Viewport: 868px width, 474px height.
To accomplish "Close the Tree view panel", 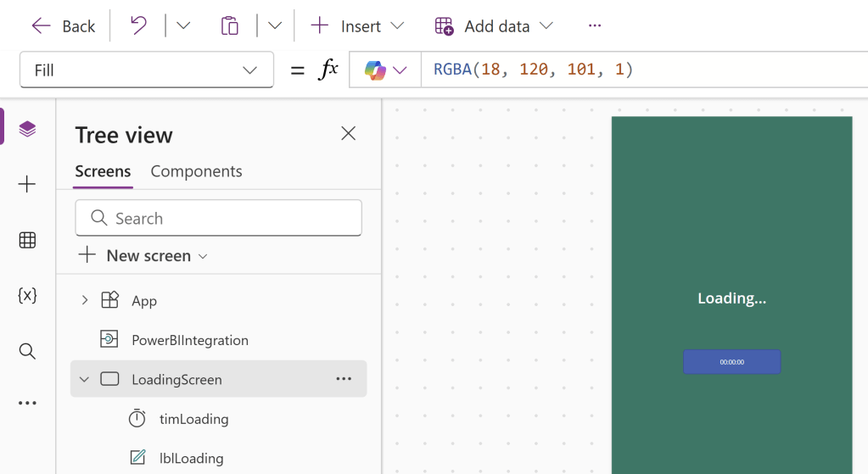I will pos(348,133).
